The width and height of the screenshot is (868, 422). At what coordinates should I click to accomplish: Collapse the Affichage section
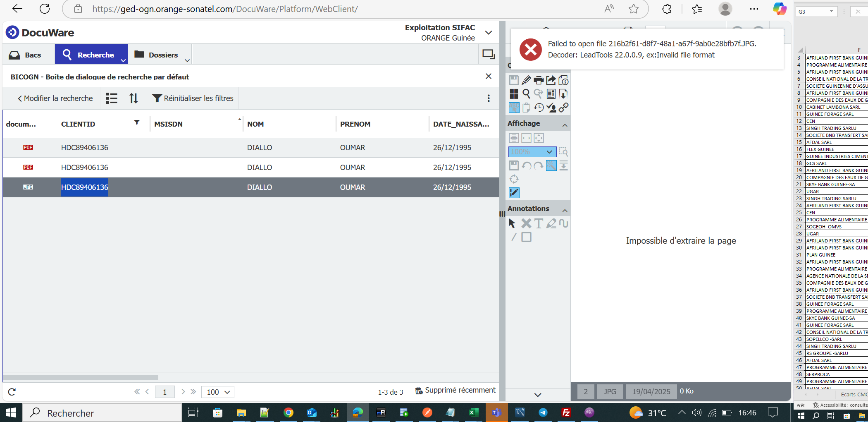[565, 125]
